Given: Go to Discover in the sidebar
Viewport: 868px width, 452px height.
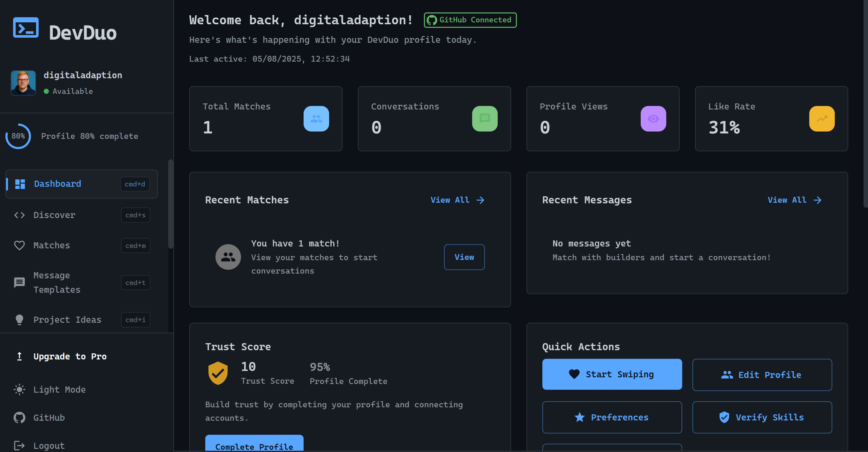Looking at the screenshot, I should pos(81,215).
